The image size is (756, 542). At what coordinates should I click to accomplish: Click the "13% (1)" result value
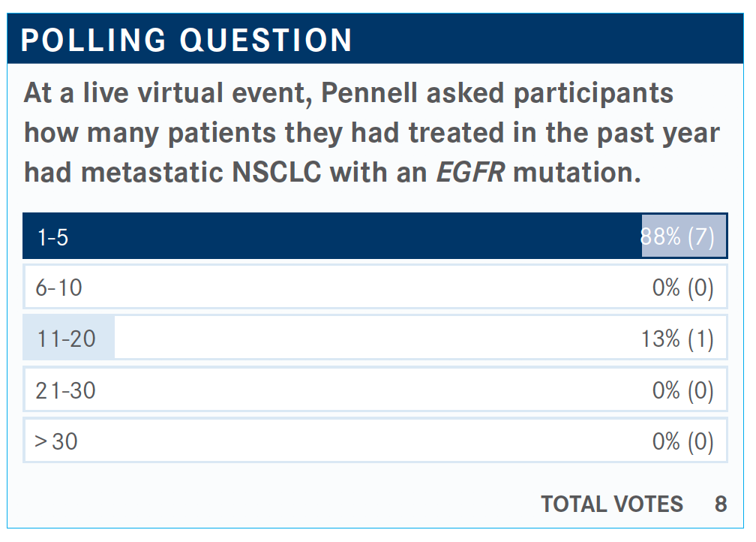pos(677,339)
